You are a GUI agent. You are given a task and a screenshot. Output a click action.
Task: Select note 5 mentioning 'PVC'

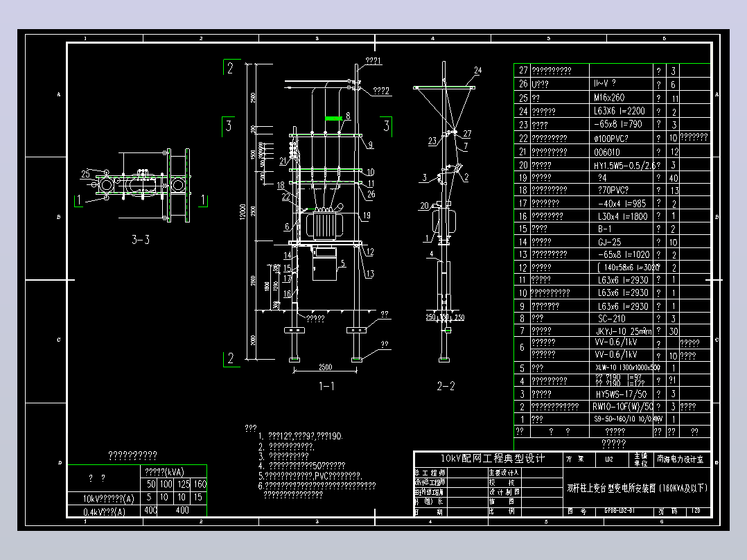click(310, 475)
